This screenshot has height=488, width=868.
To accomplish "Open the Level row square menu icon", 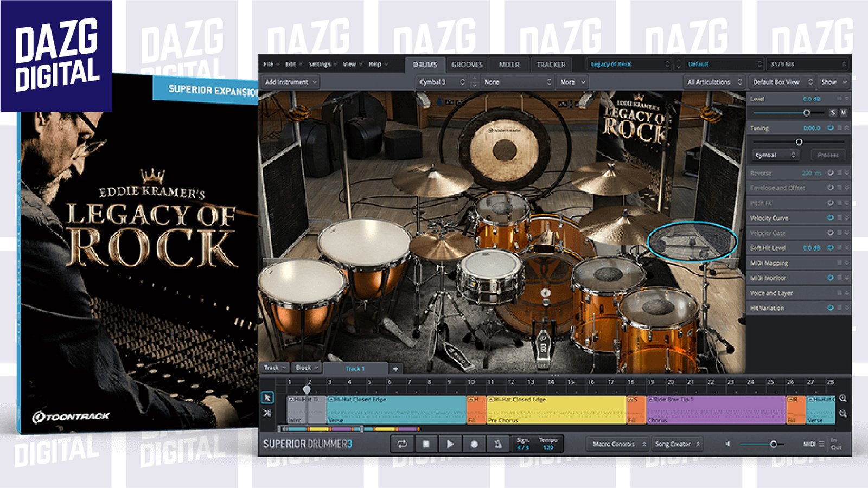I will (839, 99).
